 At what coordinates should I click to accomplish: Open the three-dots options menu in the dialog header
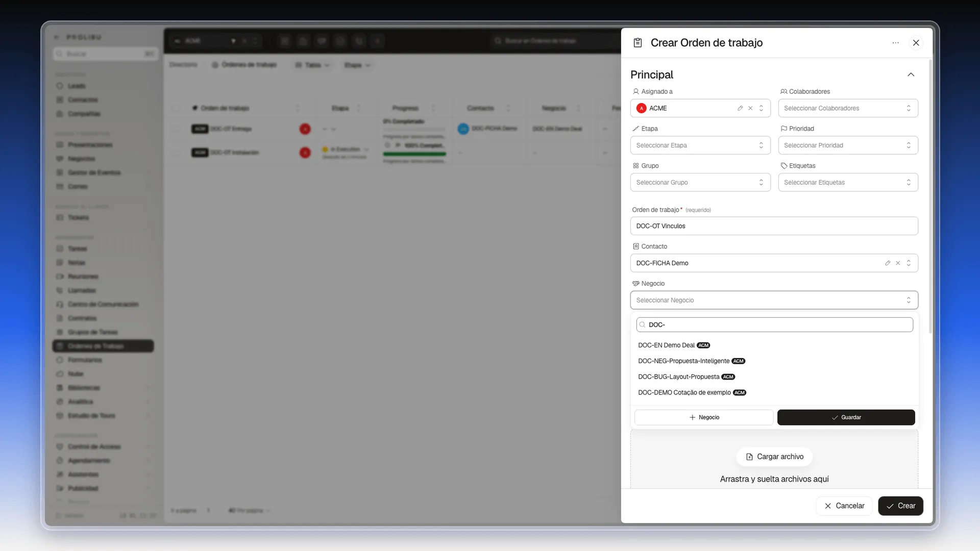click(x=895, y=43)
